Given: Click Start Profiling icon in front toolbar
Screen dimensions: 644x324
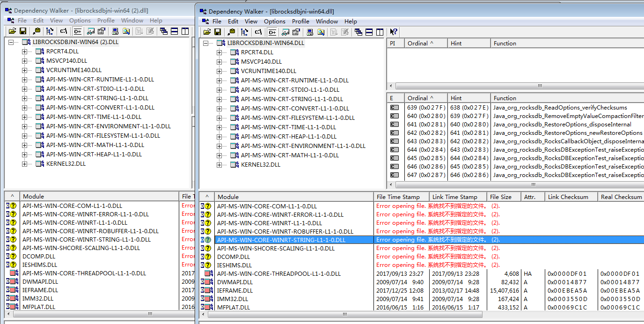Looking at the screenshot, I should pos(333,32).
